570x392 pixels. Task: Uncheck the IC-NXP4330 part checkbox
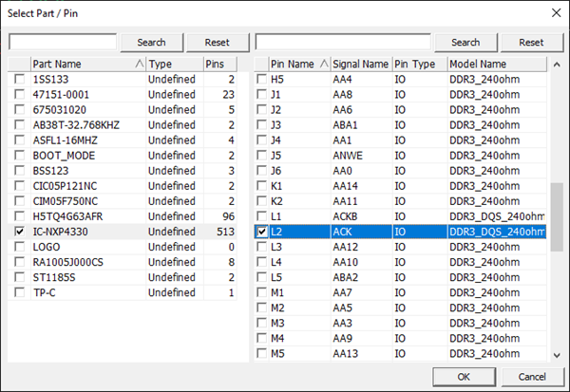pos(20,232)
